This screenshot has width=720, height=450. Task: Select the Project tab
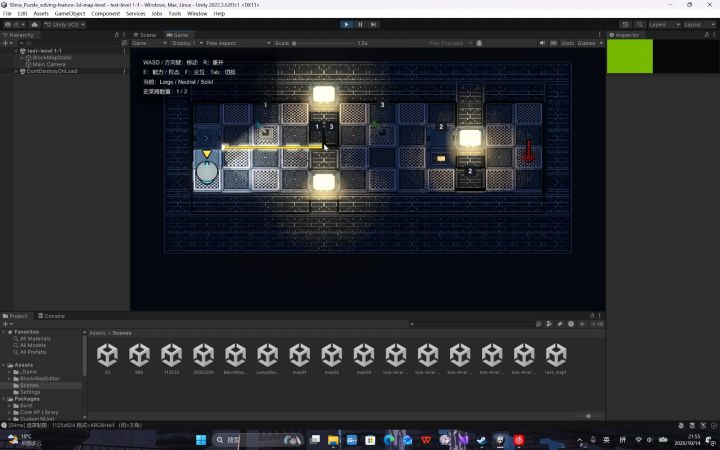15,316
